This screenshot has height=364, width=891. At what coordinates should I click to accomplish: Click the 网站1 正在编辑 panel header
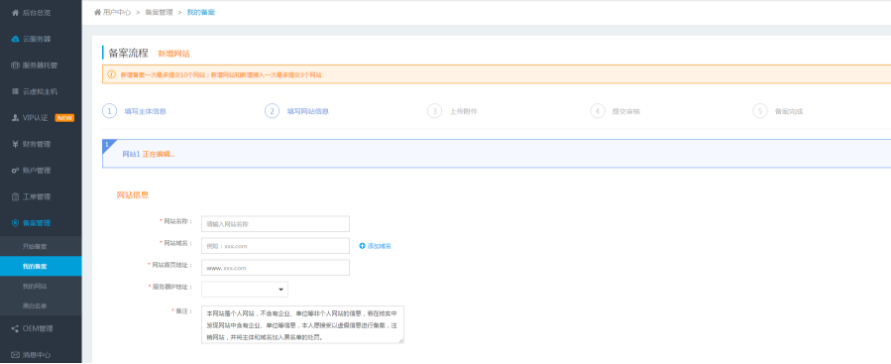[x=497, y=154]
